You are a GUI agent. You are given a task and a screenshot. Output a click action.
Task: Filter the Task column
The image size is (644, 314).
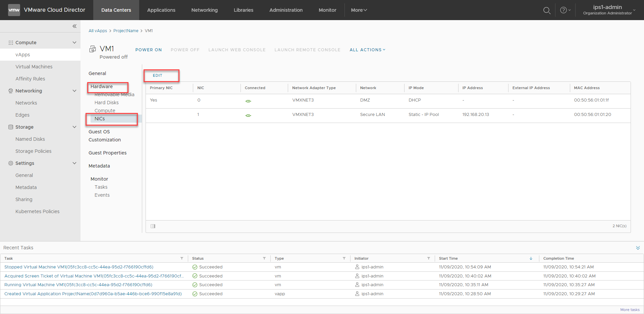coord(182,258)
